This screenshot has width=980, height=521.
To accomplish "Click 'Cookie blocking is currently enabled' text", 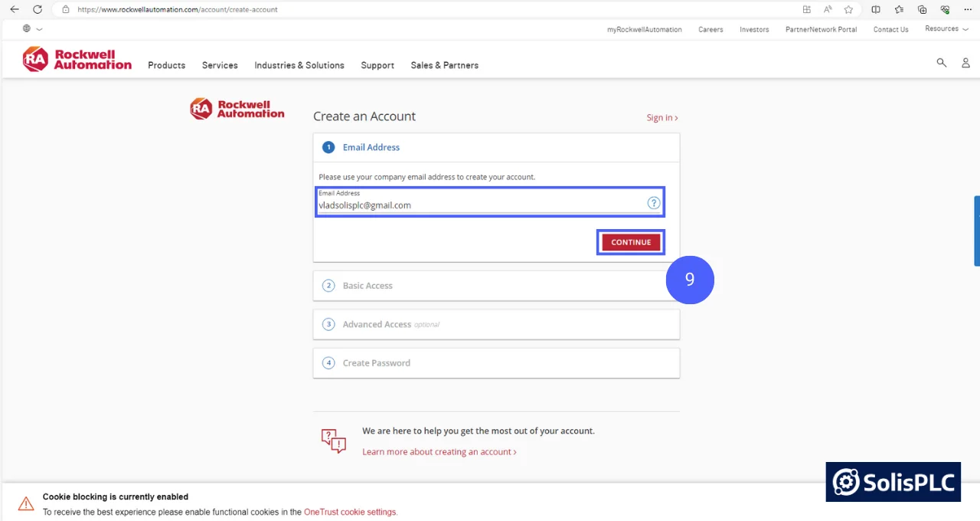I will 116,496.
